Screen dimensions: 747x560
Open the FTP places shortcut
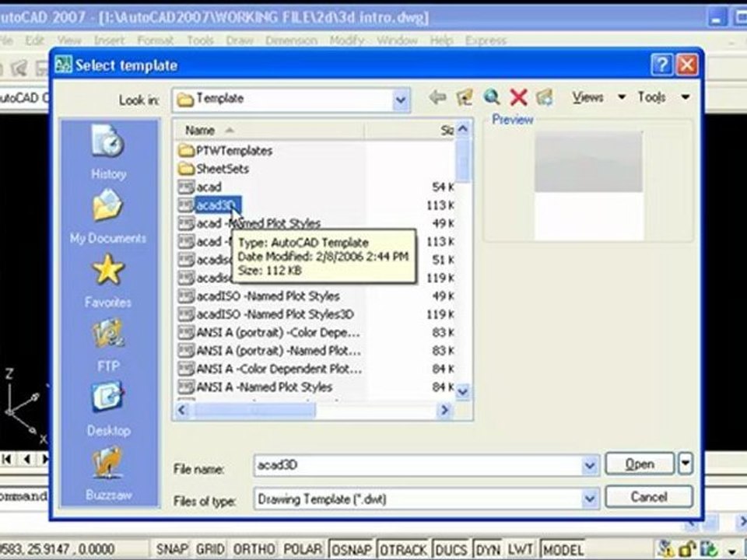[108, 344]
